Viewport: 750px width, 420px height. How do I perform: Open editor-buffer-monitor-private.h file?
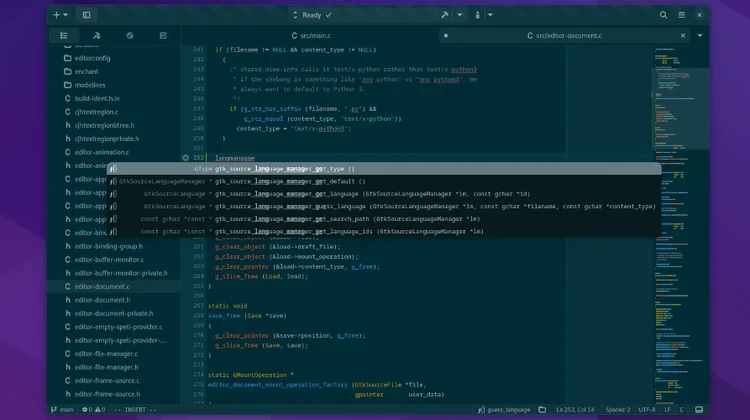tap(121, 273)
